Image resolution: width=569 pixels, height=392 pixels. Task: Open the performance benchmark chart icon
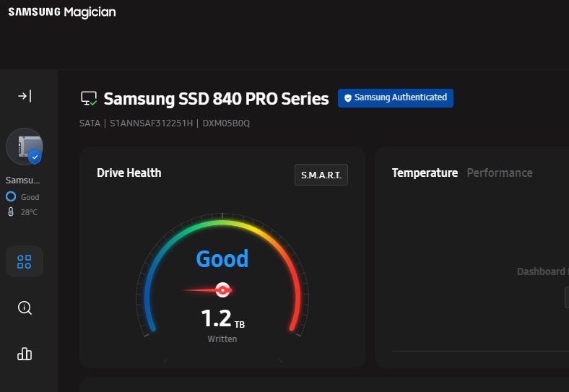(x=25, y=354)
